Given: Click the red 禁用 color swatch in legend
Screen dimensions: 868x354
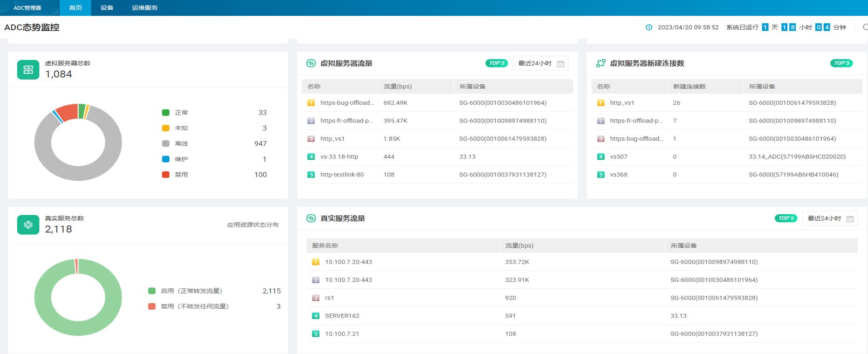Looking at the screenshot, I should pos(165,175).
